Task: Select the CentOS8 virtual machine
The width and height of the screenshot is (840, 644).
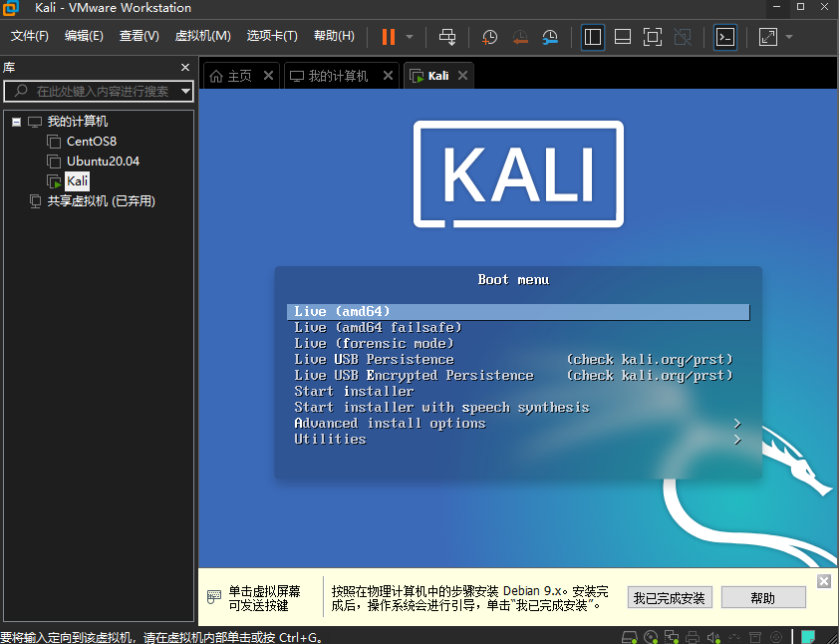Action: [x=91, y=142]
